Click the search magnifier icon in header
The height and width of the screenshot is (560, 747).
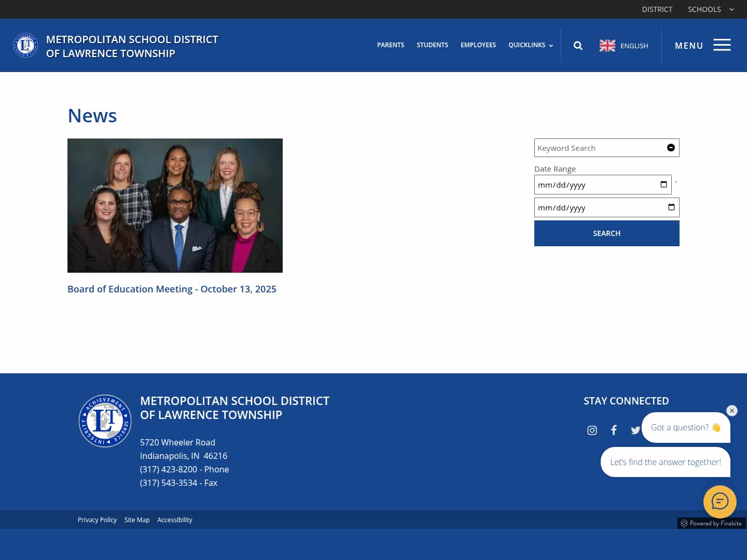(578, 46)
